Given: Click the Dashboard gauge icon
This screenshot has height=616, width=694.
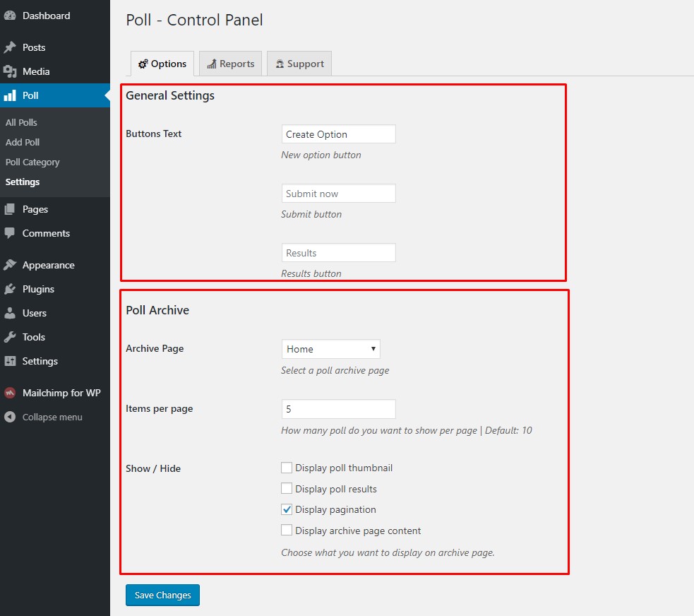Looking at the screenshot, I should click(10, 16).
